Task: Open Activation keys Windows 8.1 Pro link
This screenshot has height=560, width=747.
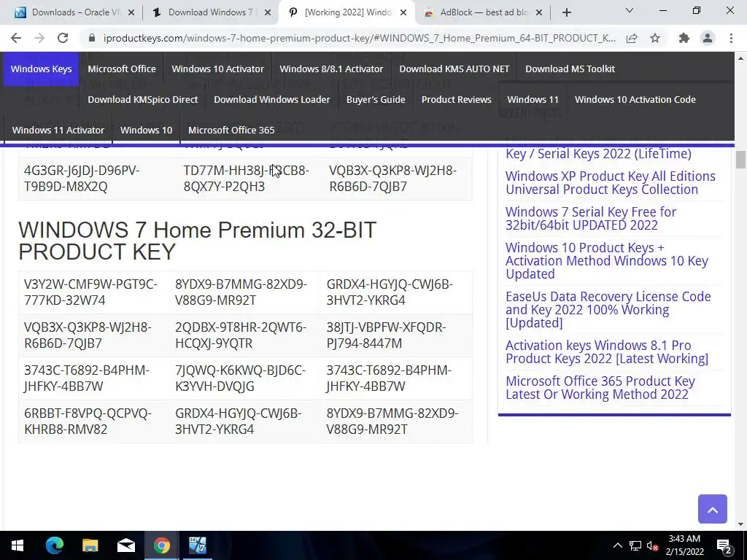Action: (x=607, y=352)
